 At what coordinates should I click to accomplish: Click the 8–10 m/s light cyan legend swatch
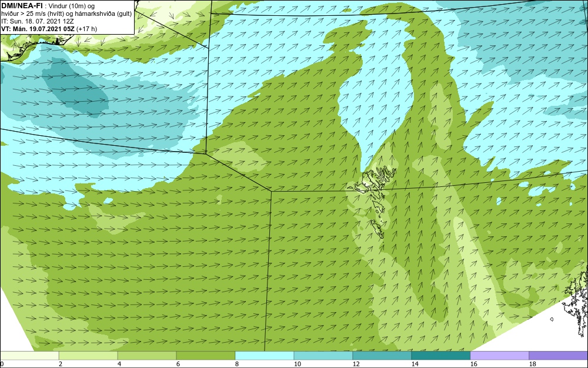point(265,356)
